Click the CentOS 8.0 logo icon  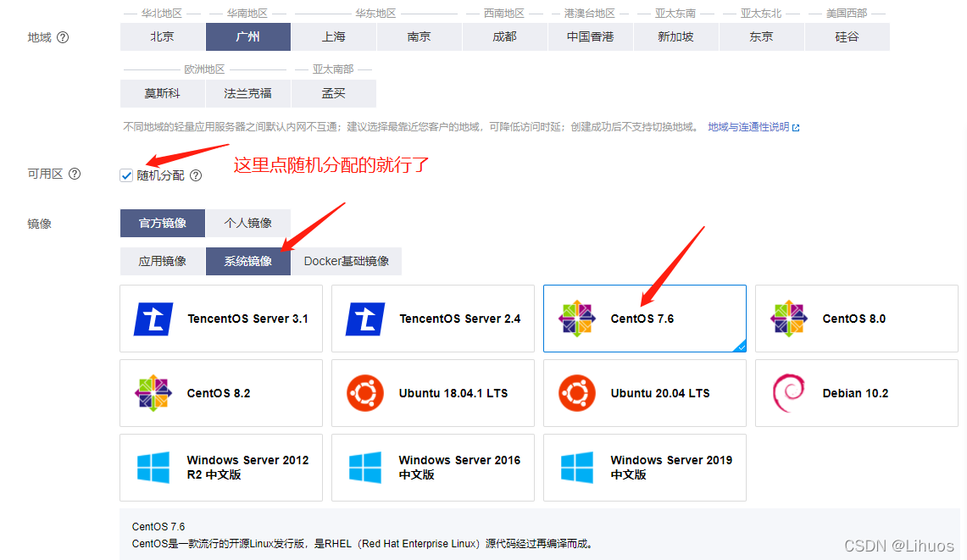[789, 319]
